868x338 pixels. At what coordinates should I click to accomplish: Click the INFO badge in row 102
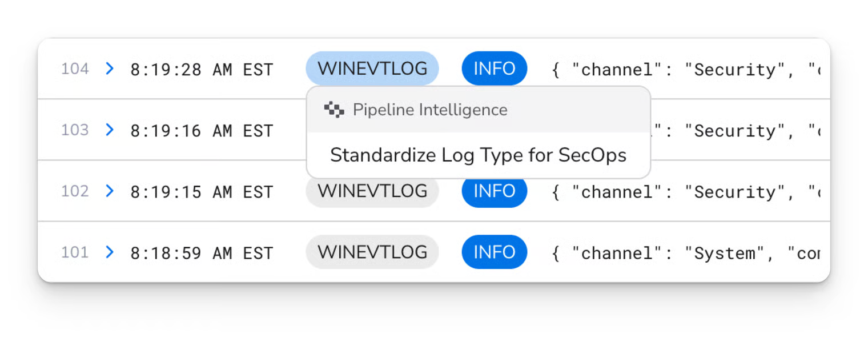[495, 192]
